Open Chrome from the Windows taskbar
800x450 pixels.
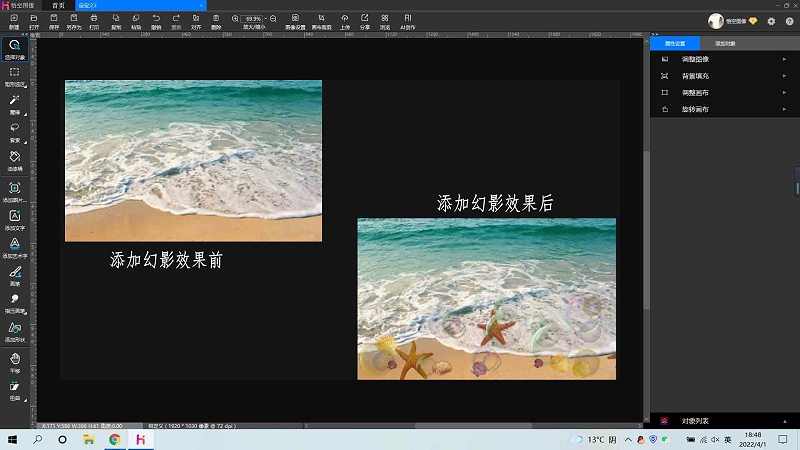point(114,439)
